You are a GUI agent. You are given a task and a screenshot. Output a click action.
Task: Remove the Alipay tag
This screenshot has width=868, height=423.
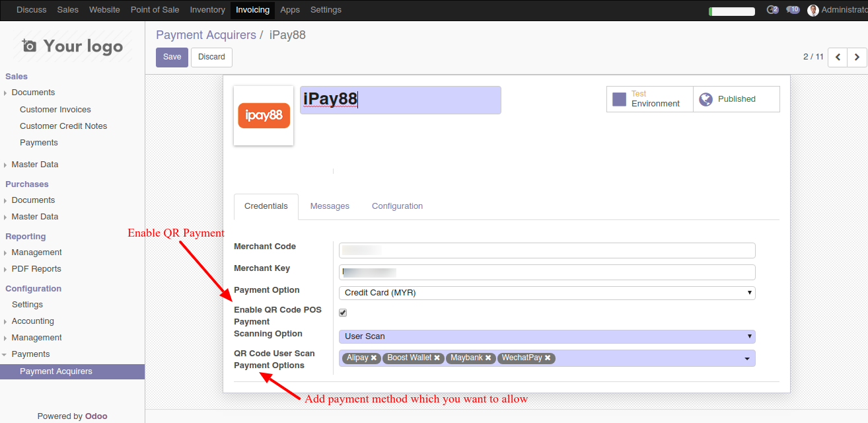click(374, 358)
